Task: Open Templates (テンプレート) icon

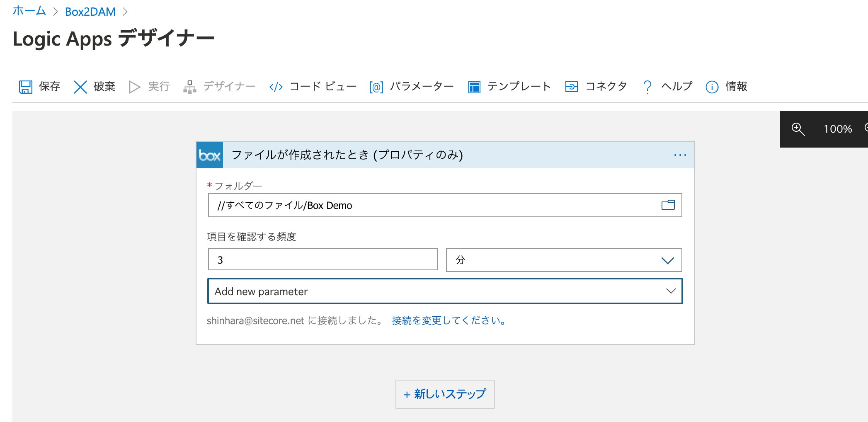Action: (474, 87)
